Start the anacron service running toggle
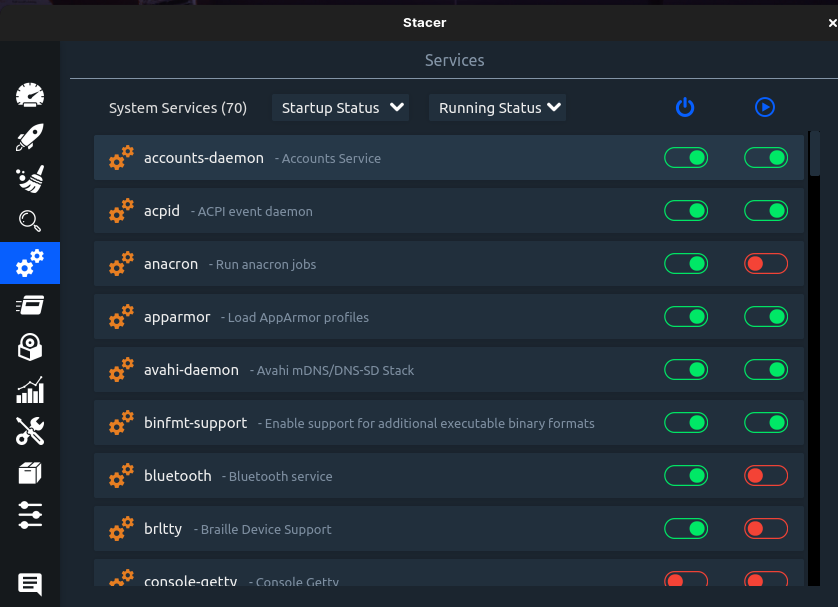838x607 pixels. coord(766,264)
